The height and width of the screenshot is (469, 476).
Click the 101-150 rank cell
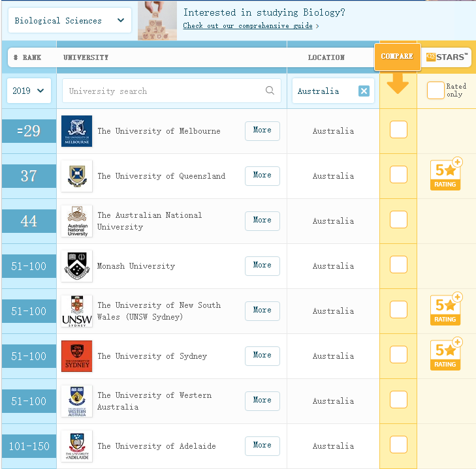29,446
